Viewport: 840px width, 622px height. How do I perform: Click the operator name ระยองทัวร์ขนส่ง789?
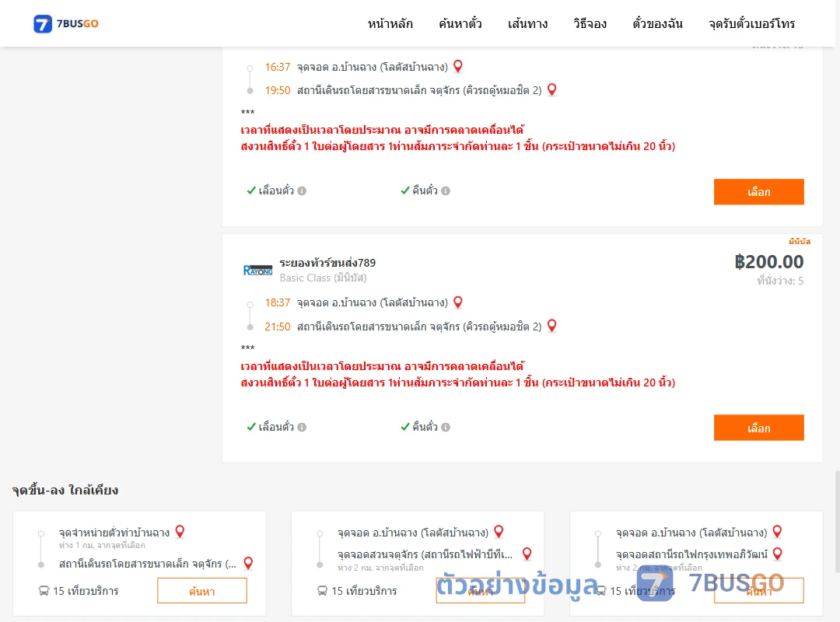[x=327, y=263]
